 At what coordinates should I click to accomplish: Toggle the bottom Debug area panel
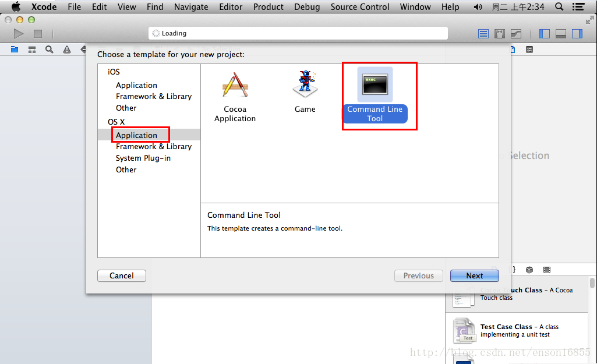(x=561, y=34)
